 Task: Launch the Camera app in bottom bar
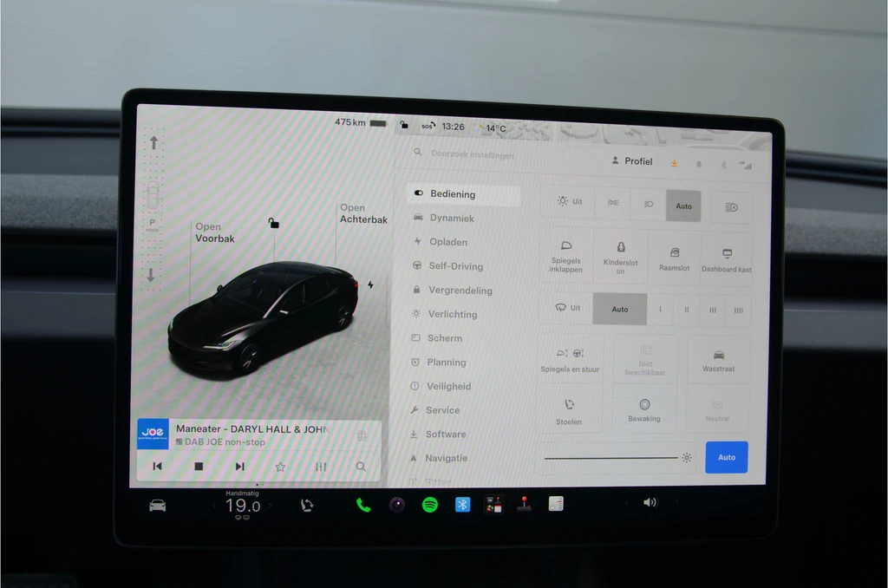pos(397,504)
